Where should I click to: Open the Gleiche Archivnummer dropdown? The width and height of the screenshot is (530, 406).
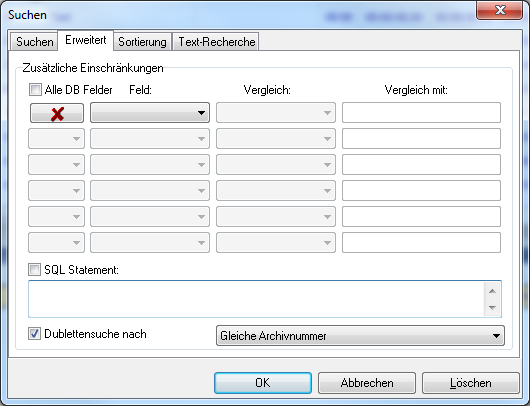(x=360, y=336)
